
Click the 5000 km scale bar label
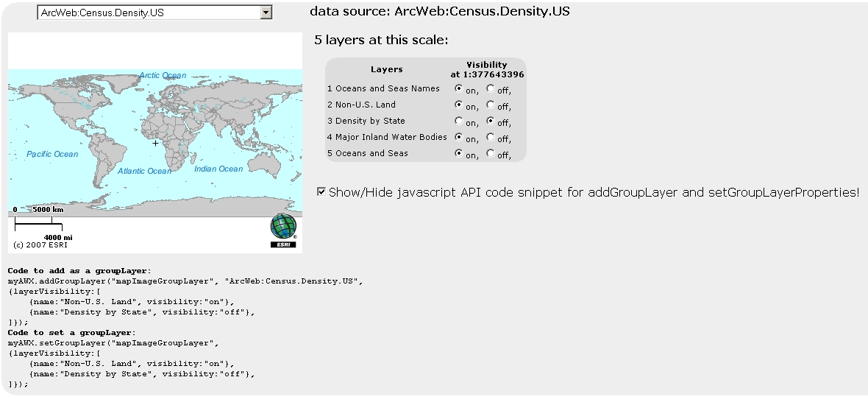[x=48, y=209]
